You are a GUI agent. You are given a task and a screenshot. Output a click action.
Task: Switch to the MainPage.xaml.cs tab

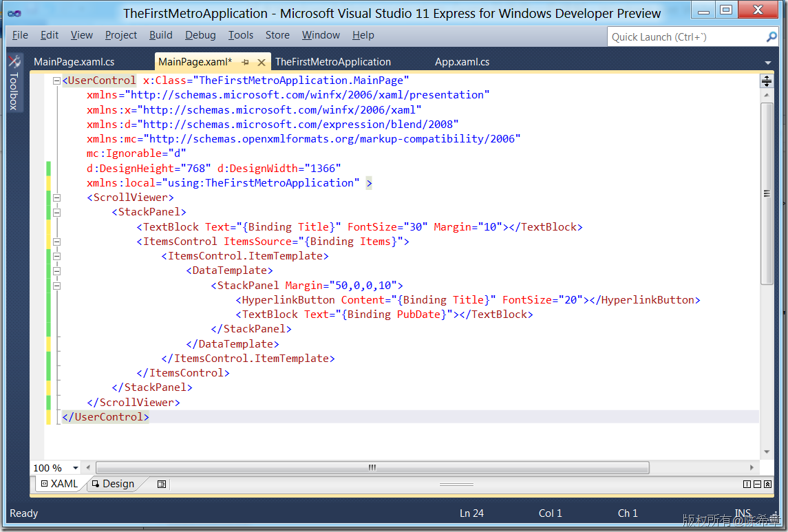pyautogui.click(x=74, y=62)
